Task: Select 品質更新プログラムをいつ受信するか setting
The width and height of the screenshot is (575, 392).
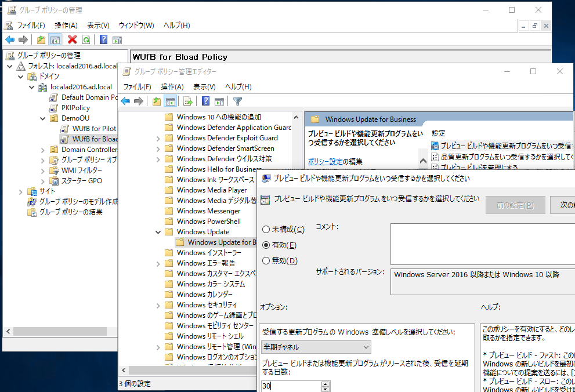Action: (x=502, y=157)
